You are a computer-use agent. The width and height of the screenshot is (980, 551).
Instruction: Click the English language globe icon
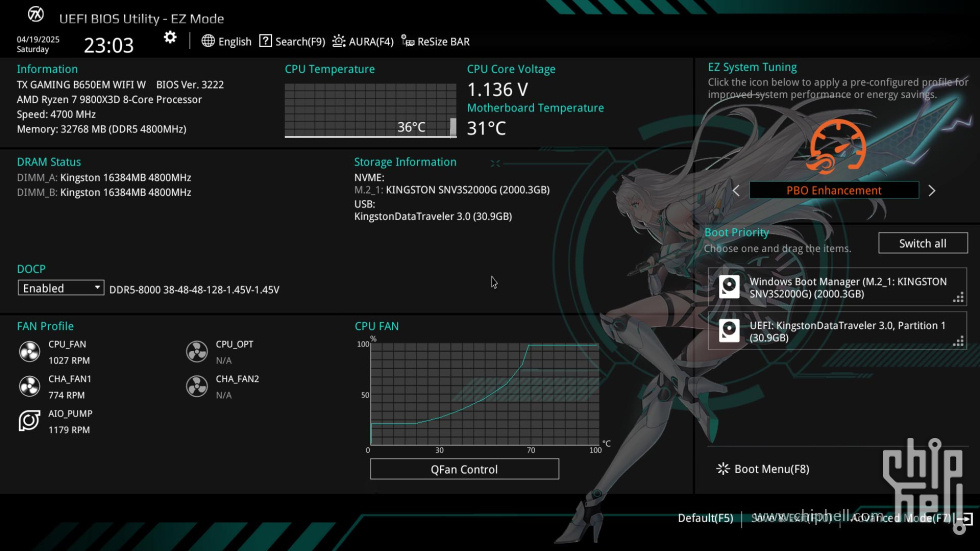tap(208, 41)
